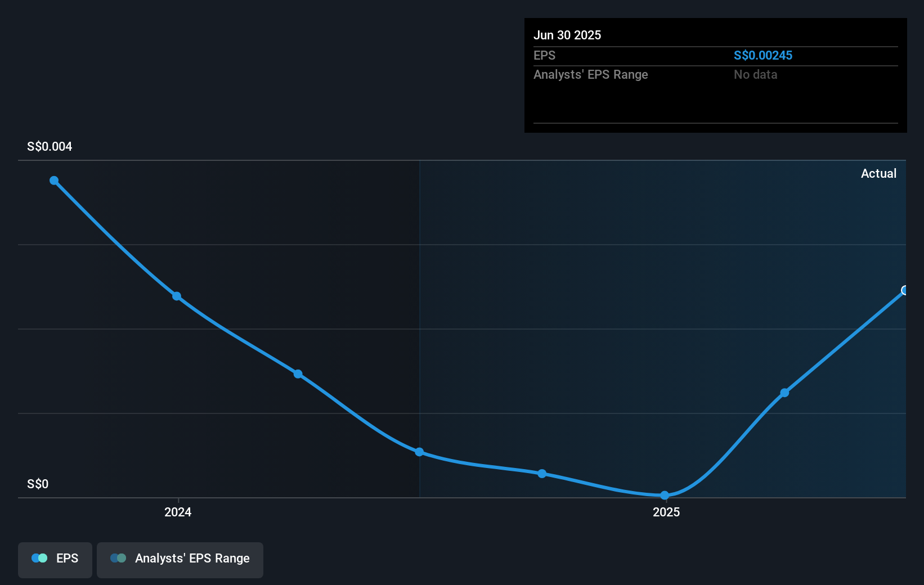Screen dimensions: 924x585
Task: Select the lowest EPS data point above 2025
Action: point(665,496)
